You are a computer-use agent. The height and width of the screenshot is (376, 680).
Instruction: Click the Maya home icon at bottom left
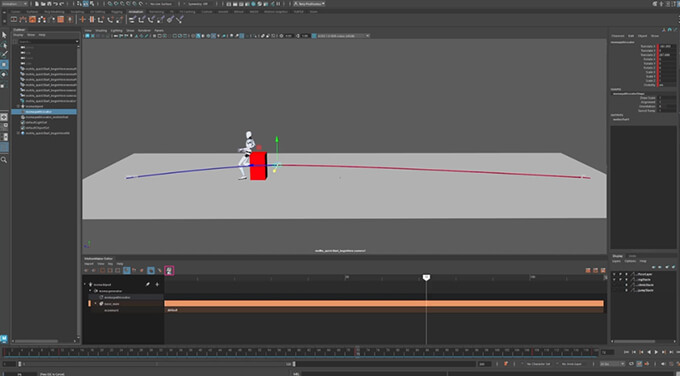[4, 339]
